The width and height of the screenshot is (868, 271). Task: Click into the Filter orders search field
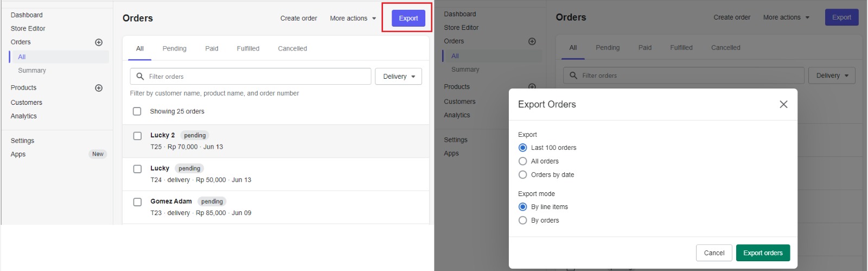tap(251, 77)
